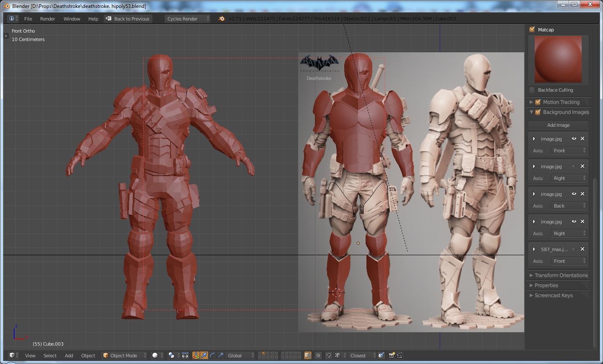Toggle the 3D manipulator widget icon
603x364 pixels.
196,355
